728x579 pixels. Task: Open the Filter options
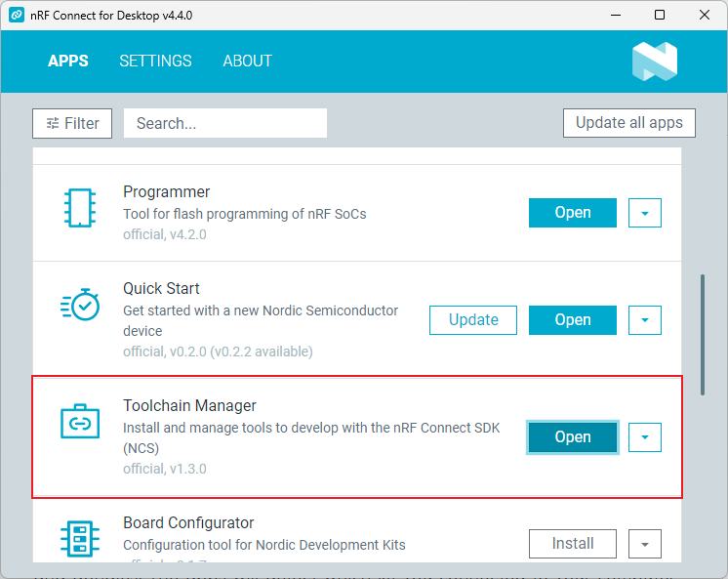coord(72,123)
